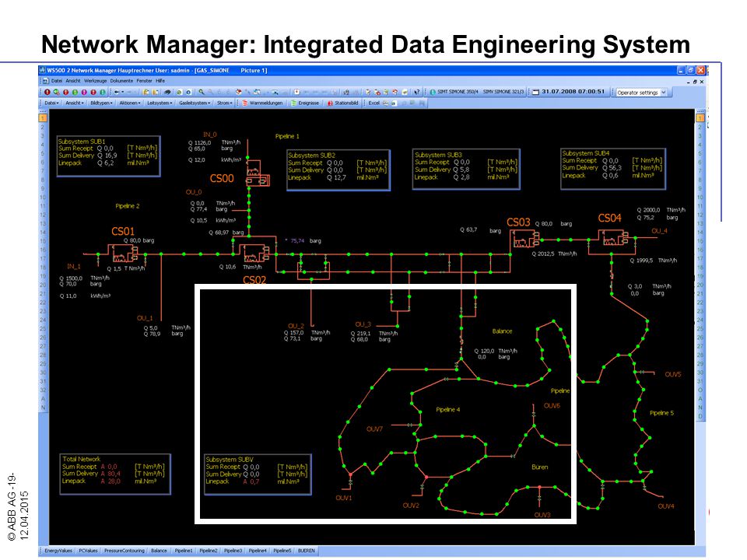Select the Total Network summary box

click(115, 474)
